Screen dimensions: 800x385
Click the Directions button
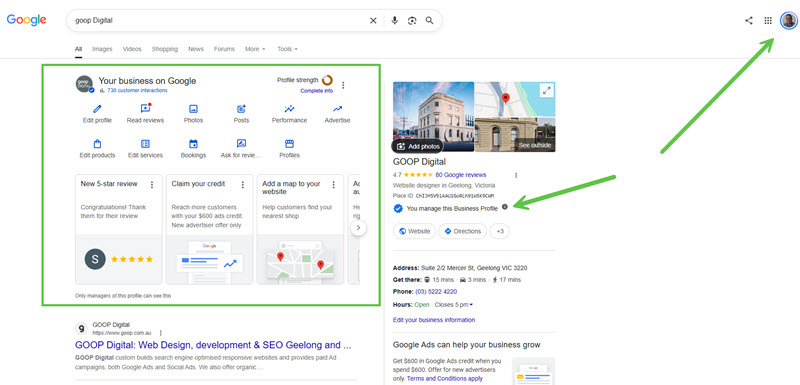(x=462, y=231)
